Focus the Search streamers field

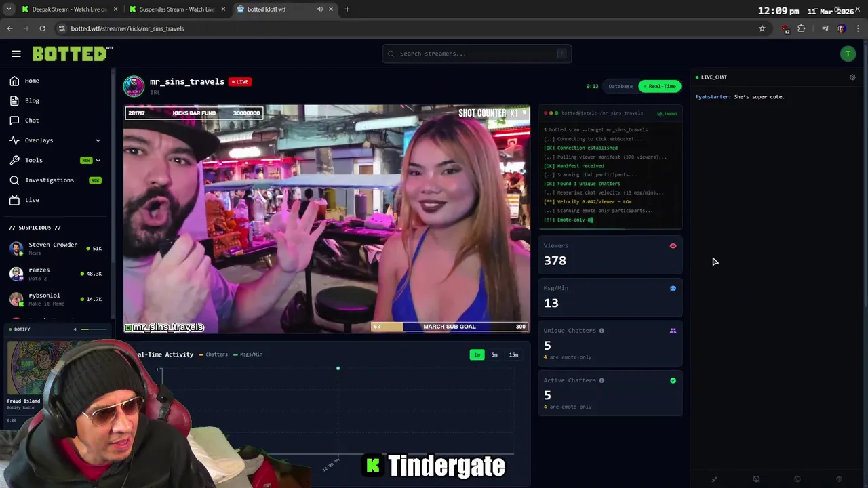click(477, 54)
